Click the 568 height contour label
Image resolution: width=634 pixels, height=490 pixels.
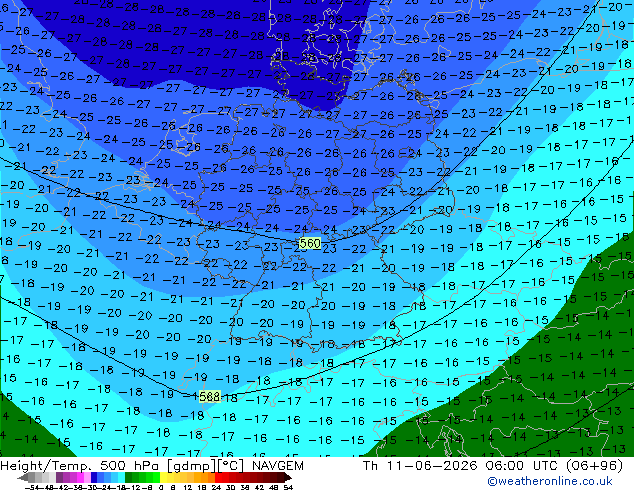click(209, 397)
